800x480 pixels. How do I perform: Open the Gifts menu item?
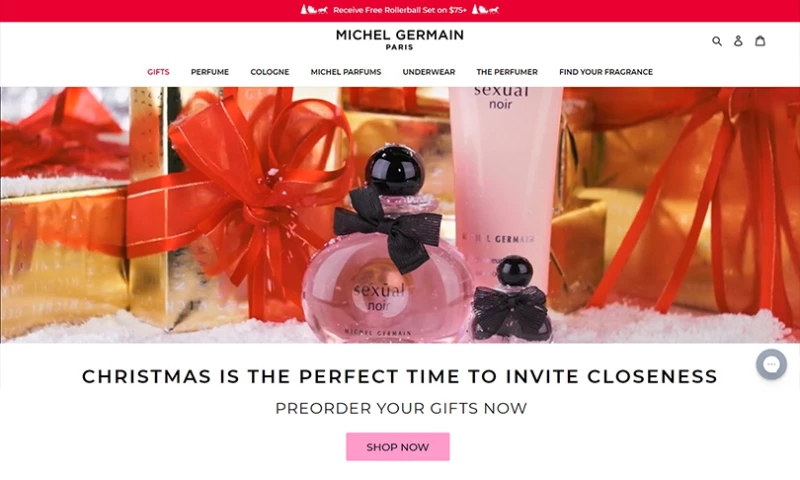[x=158, y=72]
